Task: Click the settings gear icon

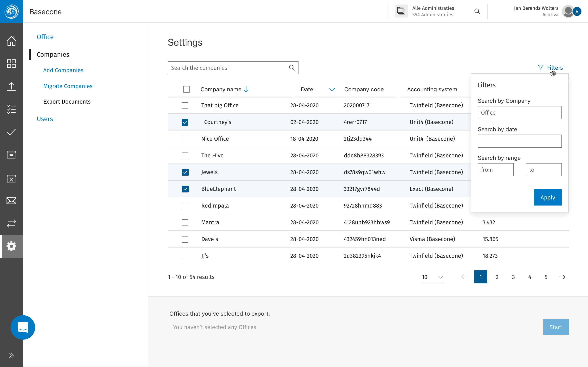Action: 11,246
